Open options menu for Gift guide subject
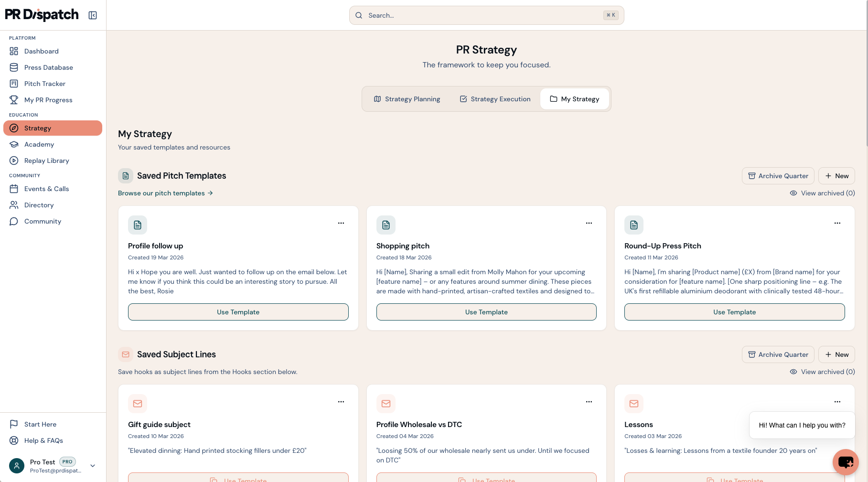Viewport: 868px width, 482px height. (x=341, y=402)
